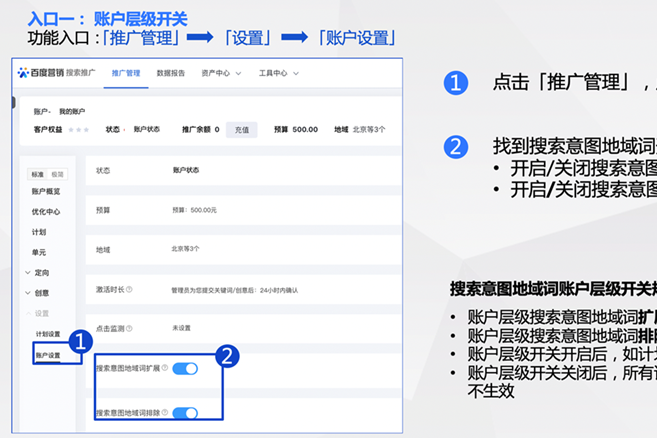Toggle the 搜索意图地域词排除 switch
The width and height of the screenshot is (657, 438).
[185, 412]
